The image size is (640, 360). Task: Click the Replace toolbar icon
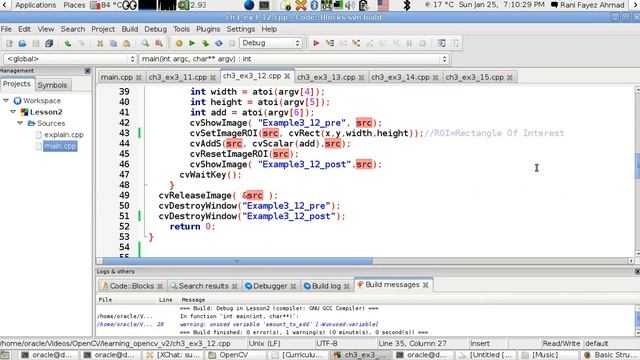[x=158, y=43]
